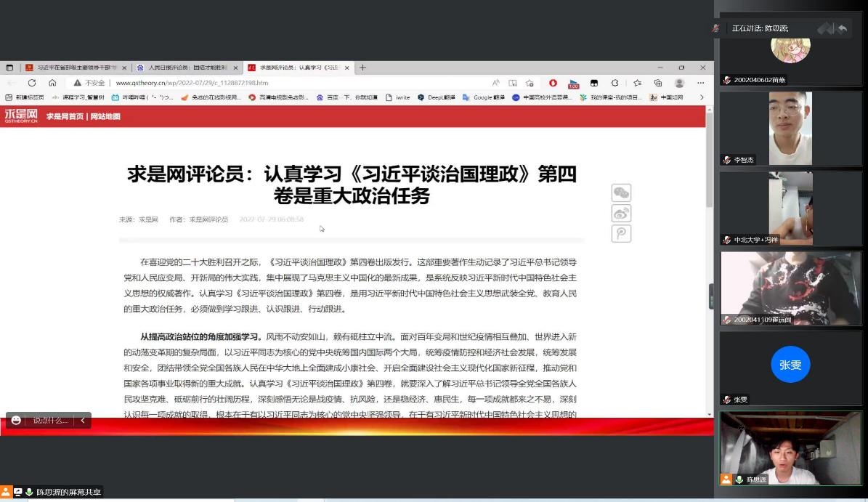Click the WeChat share icon
Image resolution: width=868 pixels, height=502 pixels.
pos(621,193)
